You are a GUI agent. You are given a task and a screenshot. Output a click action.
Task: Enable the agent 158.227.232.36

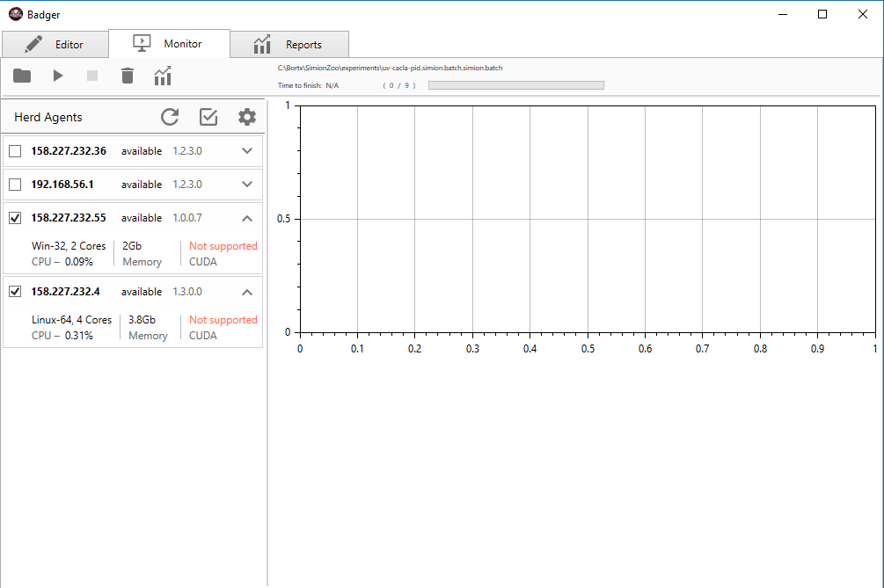click(14, 150)
